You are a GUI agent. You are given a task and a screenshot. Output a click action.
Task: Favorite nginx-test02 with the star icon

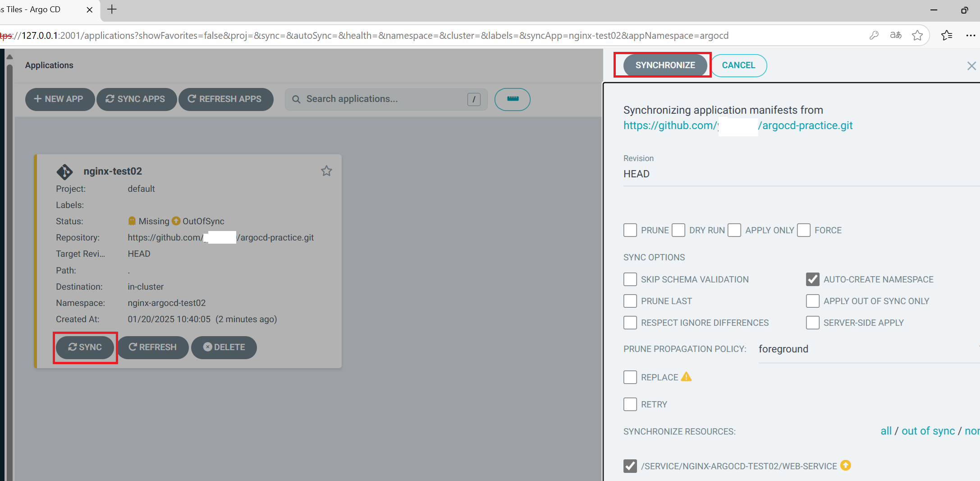point(326,171)
